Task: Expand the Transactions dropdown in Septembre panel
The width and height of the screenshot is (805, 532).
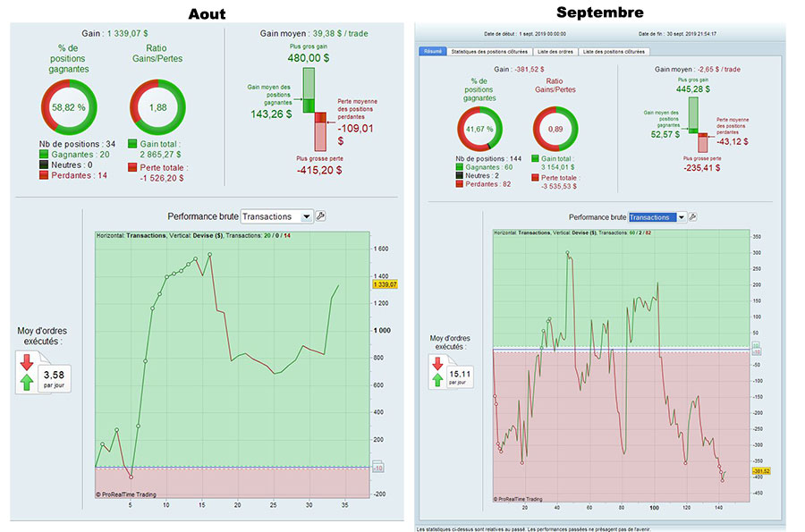Action: (x=682, y=217)
